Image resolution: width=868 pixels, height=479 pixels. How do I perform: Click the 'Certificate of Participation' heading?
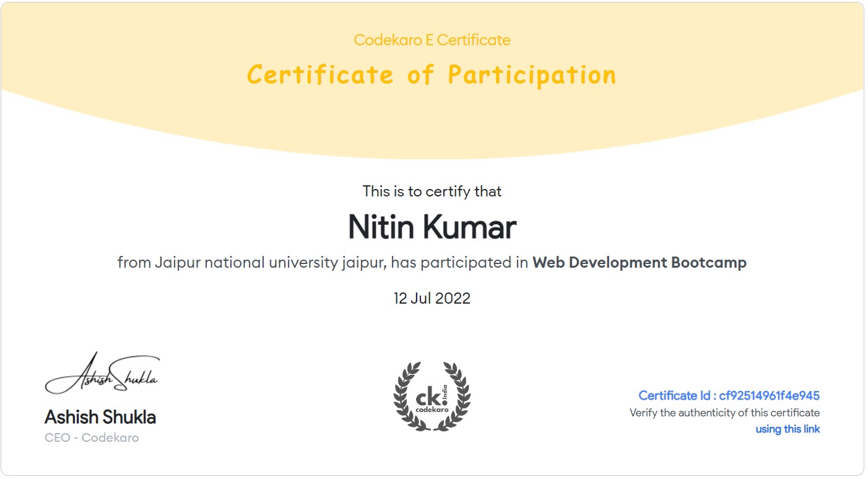432,75
